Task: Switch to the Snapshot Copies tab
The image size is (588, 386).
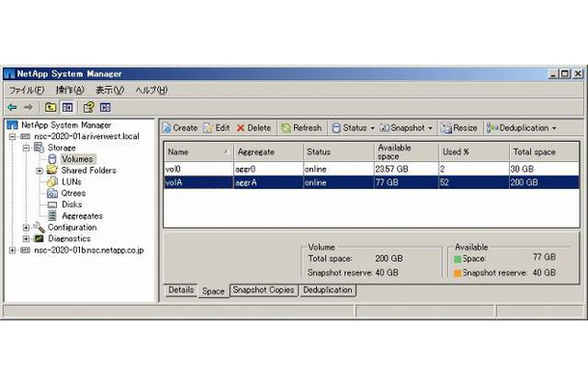Action: (263, 289)
